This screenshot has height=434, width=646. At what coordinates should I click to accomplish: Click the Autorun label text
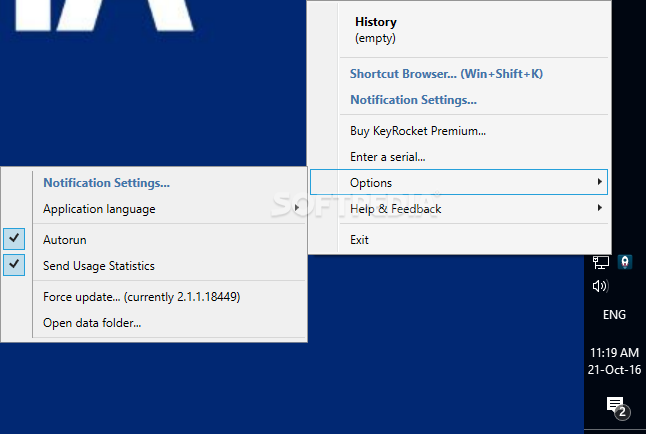65,240
